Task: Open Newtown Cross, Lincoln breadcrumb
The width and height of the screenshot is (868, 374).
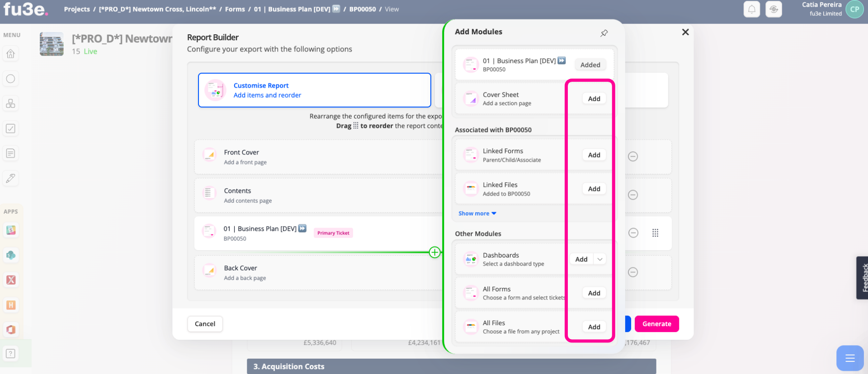Action: tap(157, 9)
